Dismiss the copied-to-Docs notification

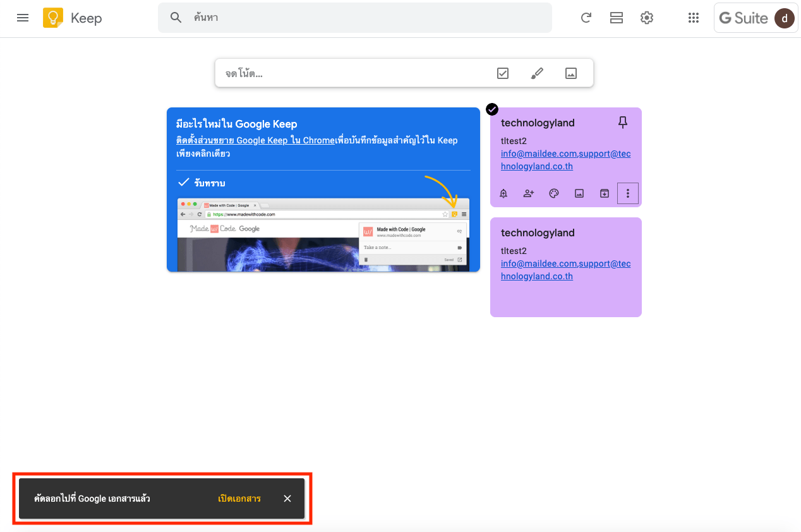287,499
